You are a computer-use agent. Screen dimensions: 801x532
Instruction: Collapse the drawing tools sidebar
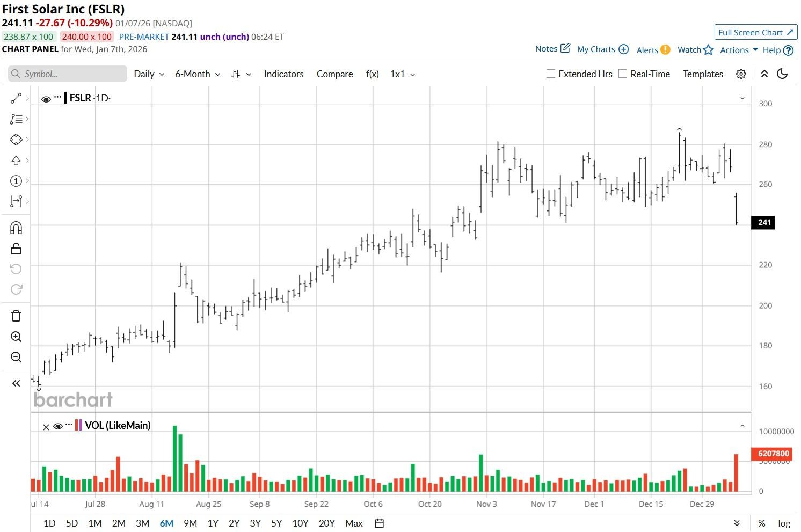click(16, 383)
